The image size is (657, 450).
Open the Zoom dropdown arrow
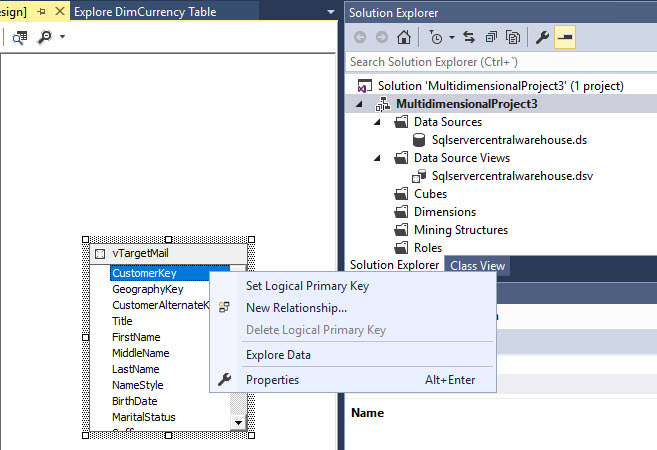(62, 37)
